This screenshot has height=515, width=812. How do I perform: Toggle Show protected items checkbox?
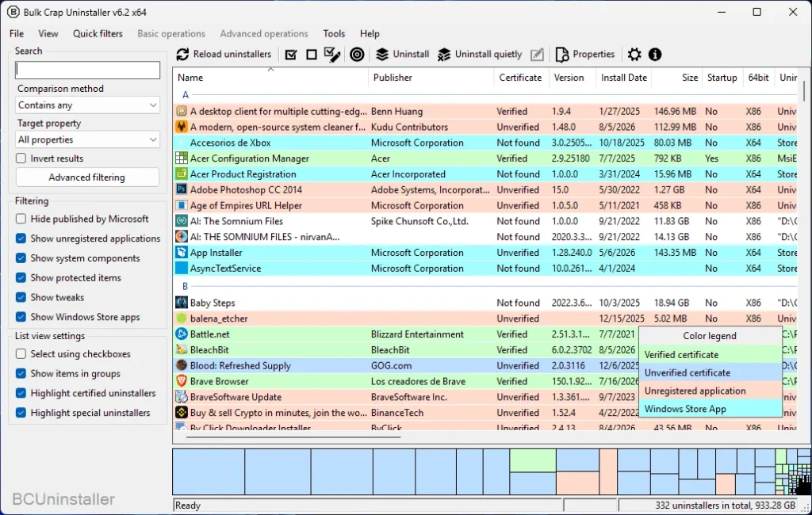pyautogui.click(x=21, y=278)
